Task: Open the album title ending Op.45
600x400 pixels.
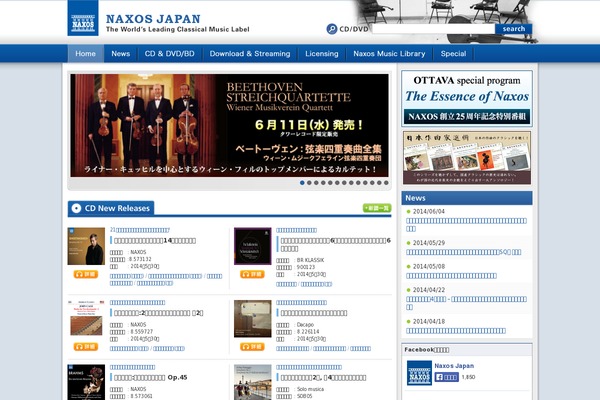Action: click(151, 377)
